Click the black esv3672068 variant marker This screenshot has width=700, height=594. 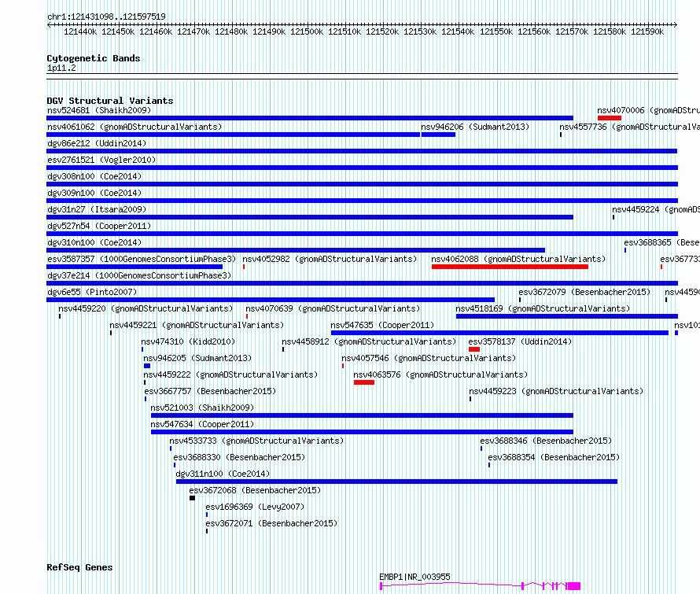(193, 498)
